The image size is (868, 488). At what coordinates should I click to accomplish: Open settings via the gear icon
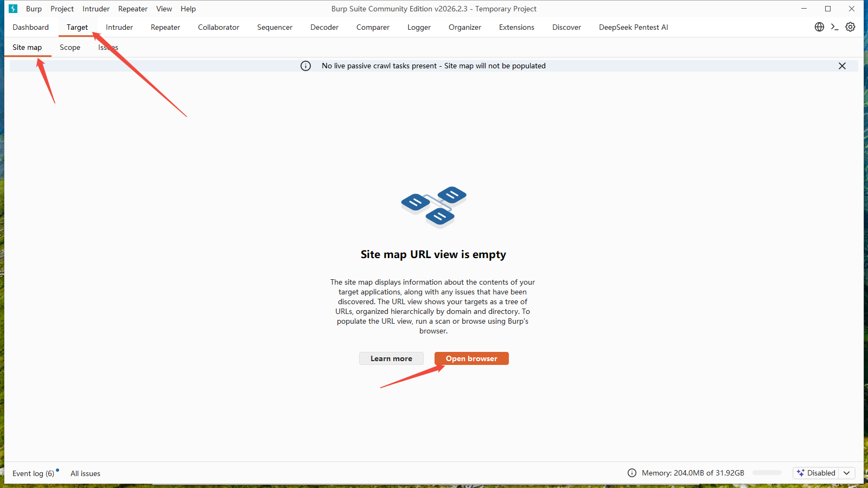point(850,27)
